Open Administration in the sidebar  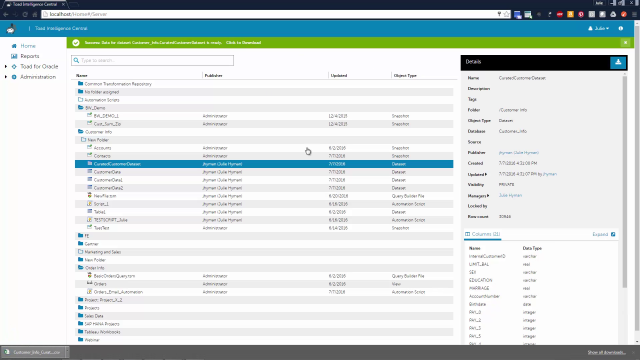[x=38, y=77]
